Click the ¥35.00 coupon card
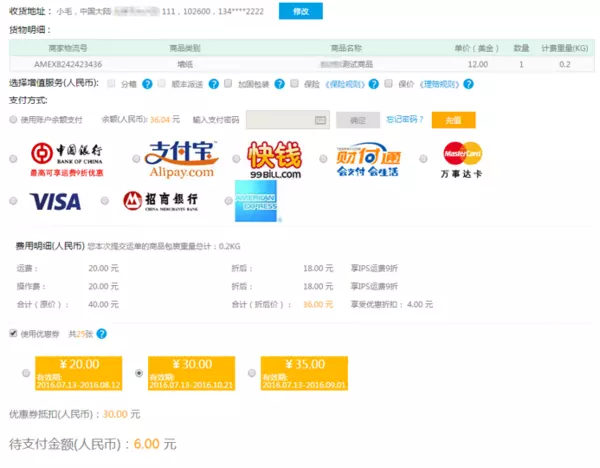The image size is (600, 468). [x=304, y=373]
